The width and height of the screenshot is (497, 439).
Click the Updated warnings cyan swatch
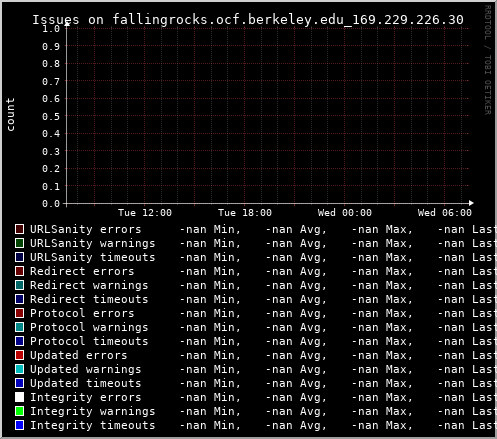pos(19,369)
